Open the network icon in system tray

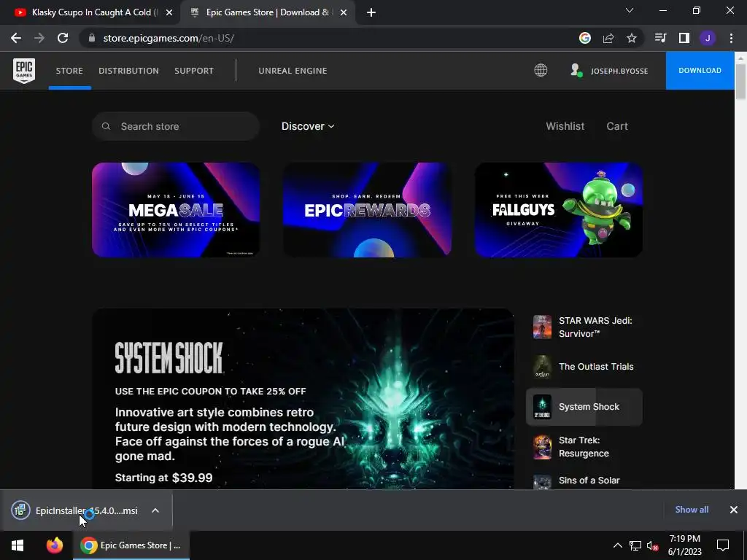pos(635,545)
